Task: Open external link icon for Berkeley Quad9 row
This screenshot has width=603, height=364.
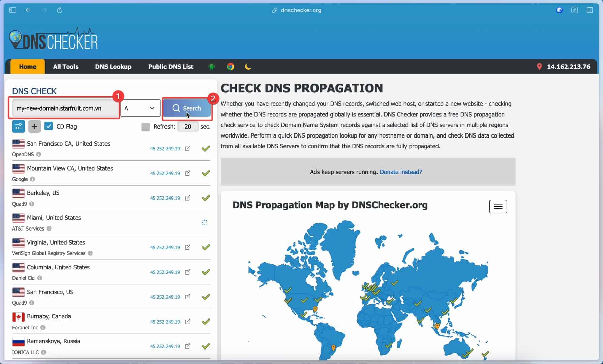Action: [x=188, y=198]
